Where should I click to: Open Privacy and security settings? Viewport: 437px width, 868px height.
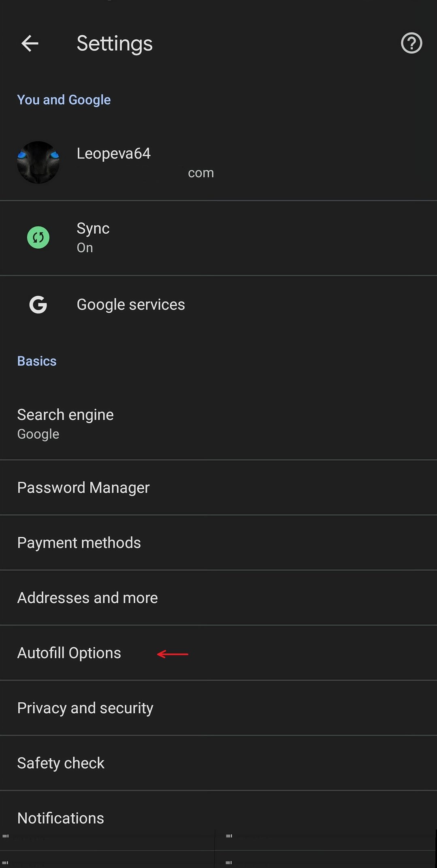point(85,708)
